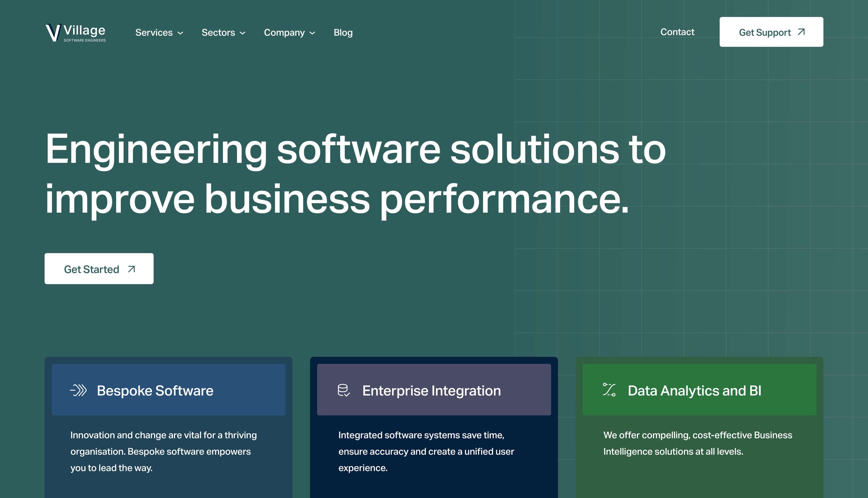868x498 pixels.
Task: Click the Enterprise Integration database icon
Action: tap(343, 390)
